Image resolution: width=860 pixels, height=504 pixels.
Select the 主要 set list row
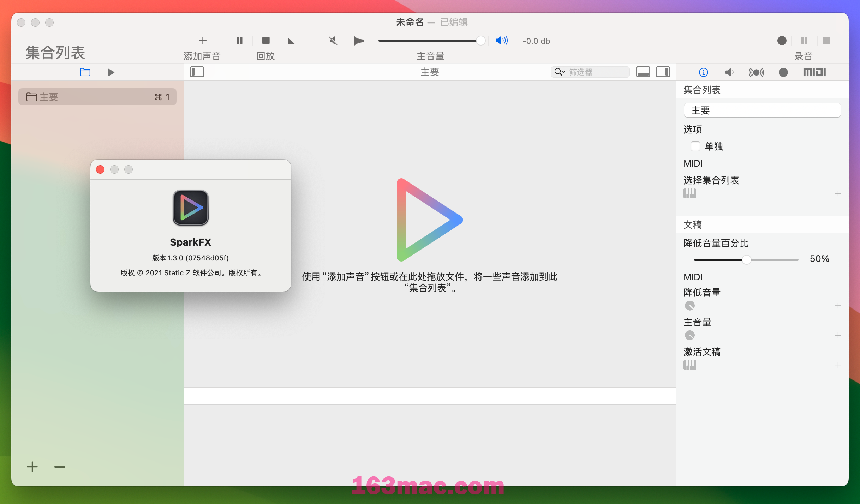pos(97,97)
